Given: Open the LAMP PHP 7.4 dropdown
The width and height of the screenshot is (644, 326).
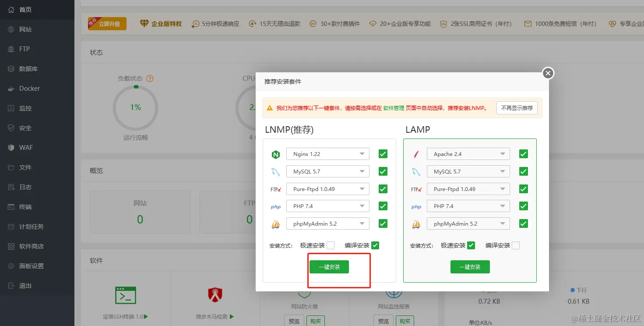Looking at the screenshot, I should [468, 206].
